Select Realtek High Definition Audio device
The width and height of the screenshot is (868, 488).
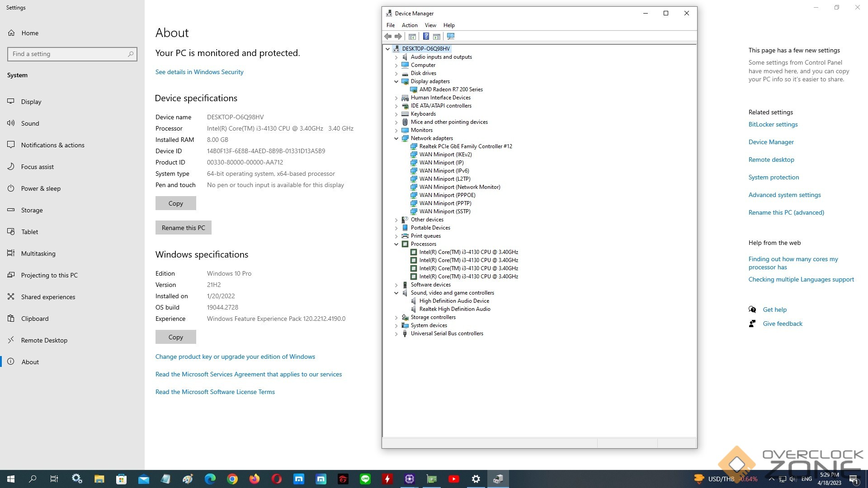coord(454,309)
